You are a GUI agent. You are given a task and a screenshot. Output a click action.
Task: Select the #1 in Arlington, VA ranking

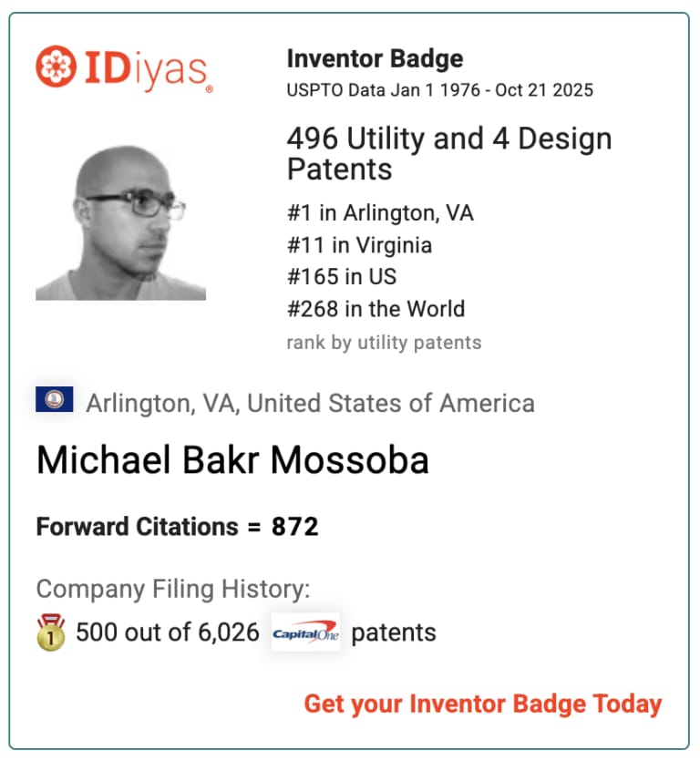[380, 213]
